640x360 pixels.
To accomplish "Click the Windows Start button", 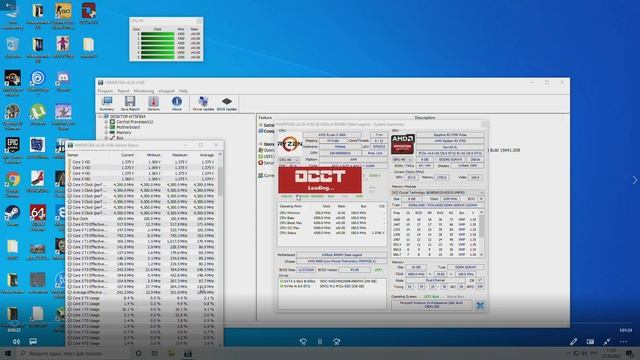I will click(x=8, y=353).
